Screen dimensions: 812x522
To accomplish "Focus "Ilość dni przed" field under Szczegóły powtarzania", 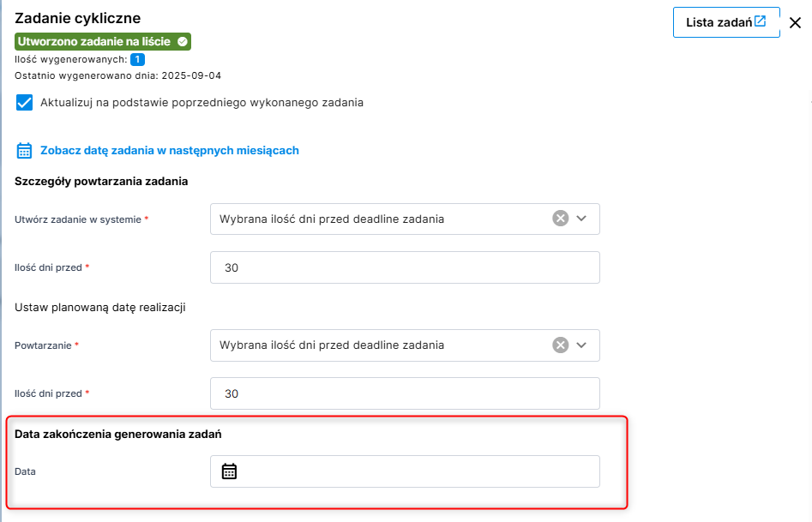I will point(405,267).
